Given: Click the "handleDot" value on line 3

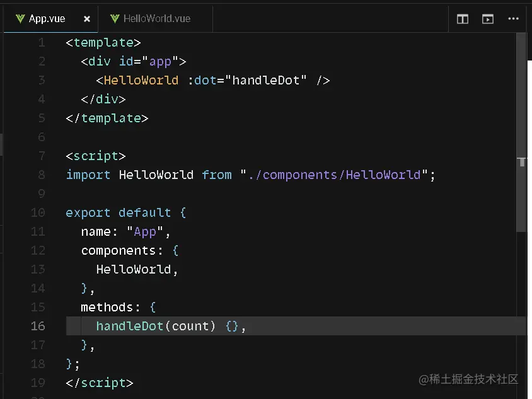Looking at the screenshot, I should pyautogui.click(x=265, y=81).
